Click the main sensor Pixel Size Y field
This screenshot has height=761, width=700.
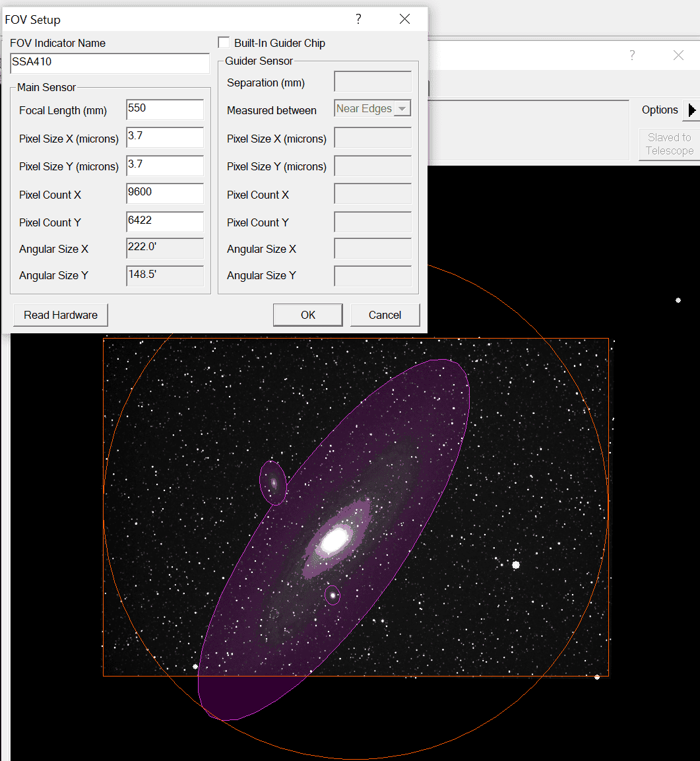(x=165, y=166)
